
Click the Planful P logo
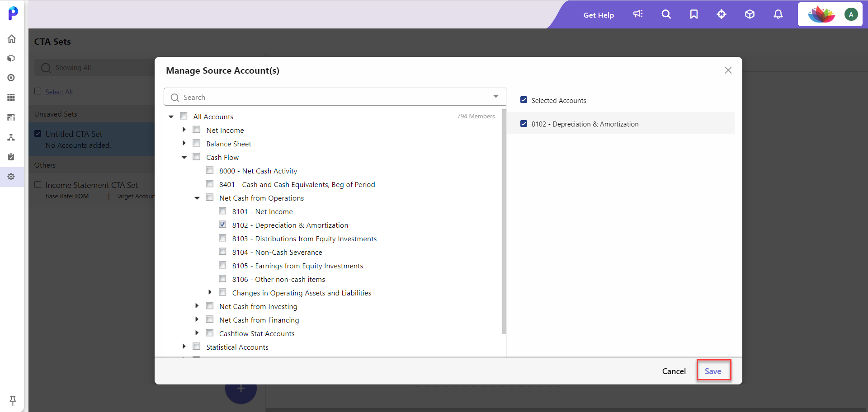pyautogui.click(x=13, y=13)
